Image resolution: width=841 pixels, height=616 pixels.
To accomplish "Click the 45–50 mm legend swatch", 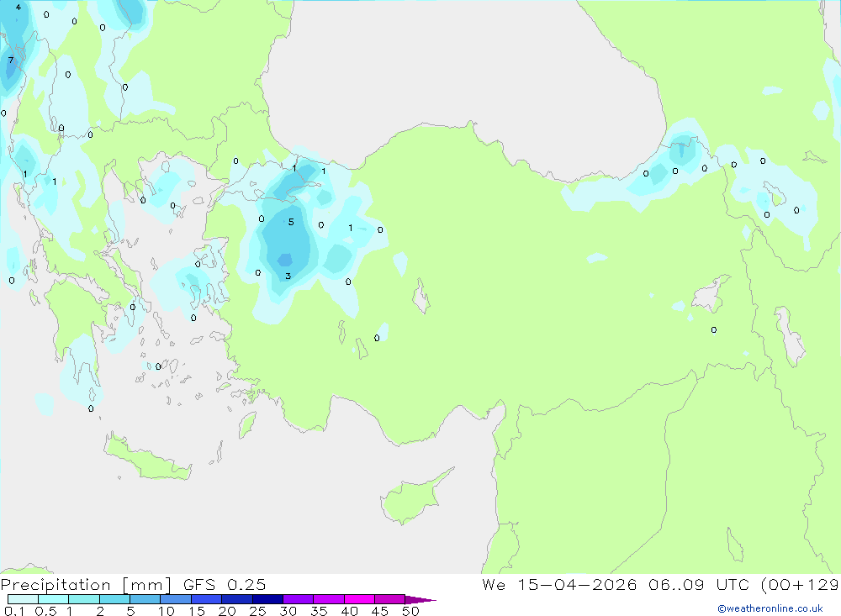I will [389, 599].
